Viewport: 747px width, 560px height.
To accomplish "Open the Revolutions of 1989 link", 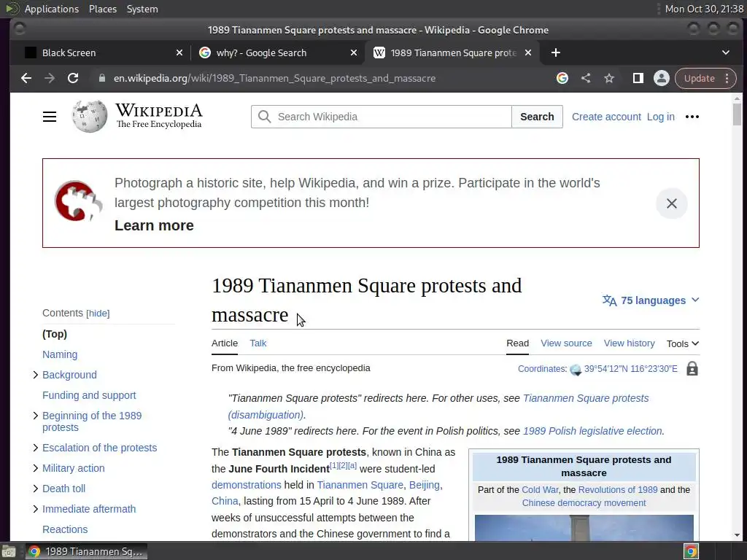I will click(617, 489).
